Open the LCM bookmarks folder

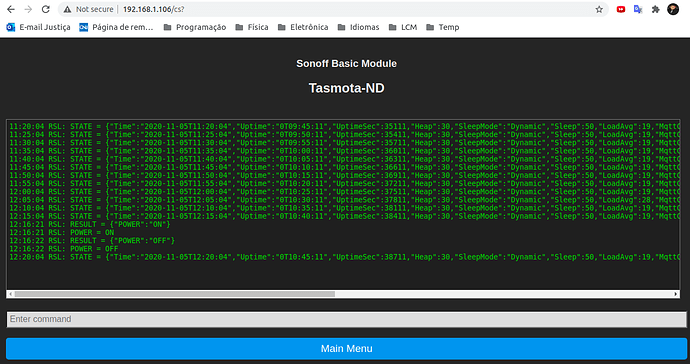tap(403, 27)
